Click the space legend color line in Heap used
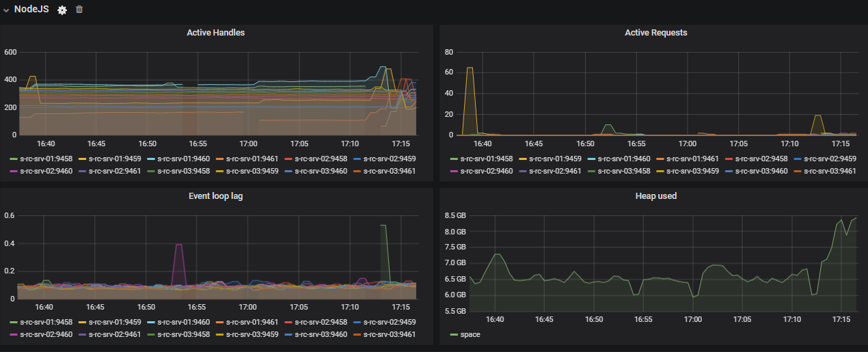 click(x=454, y=335)
